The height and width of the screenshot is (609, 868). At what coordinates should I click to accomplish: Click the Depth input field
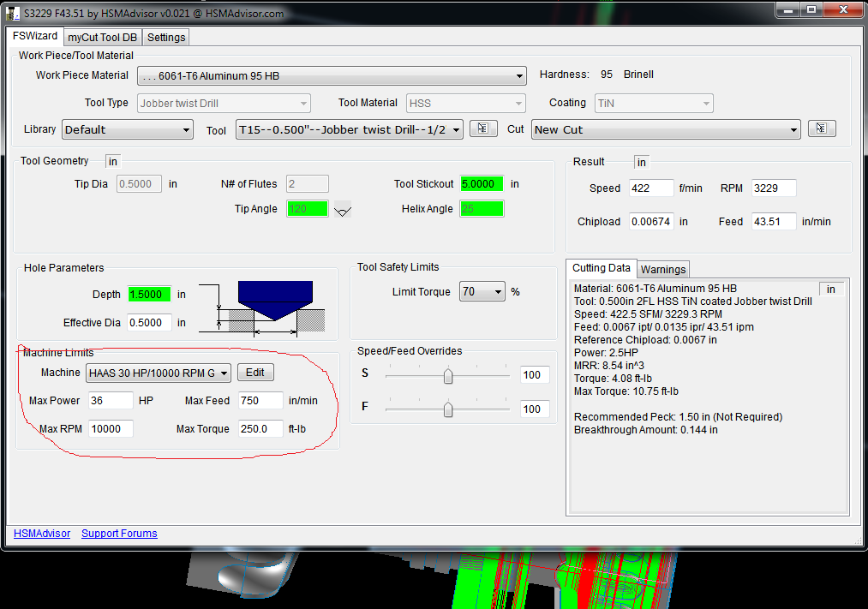click(150, 295)
